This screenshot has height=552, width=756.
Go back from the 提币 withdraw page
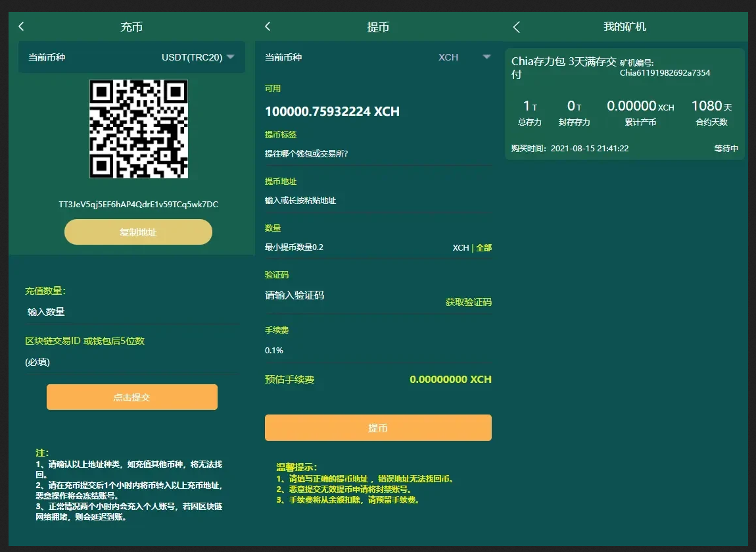point(268,26)
